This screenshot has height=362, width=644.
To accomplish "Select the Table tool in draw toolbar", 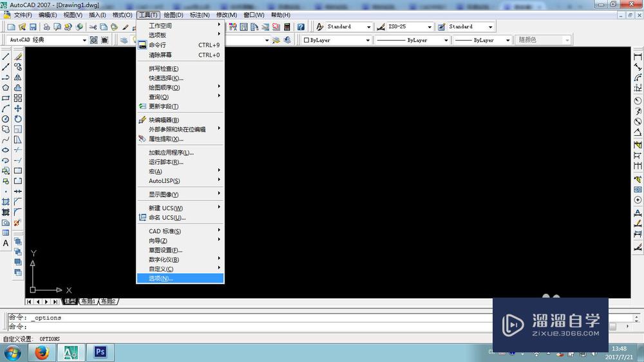I will (x=6, y=233).
